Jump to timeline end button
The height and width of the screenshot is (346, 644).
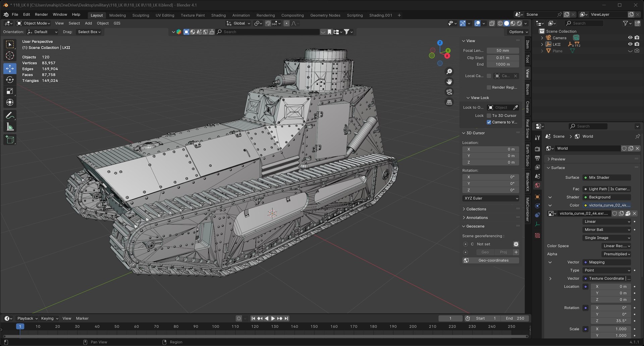[286, 319]
